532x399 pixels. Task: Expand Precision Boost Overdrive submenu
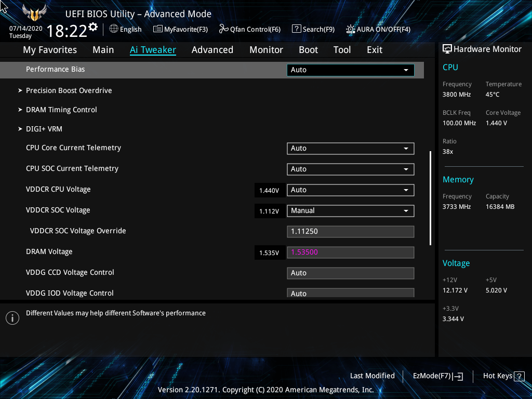click(x=69, y=90)
